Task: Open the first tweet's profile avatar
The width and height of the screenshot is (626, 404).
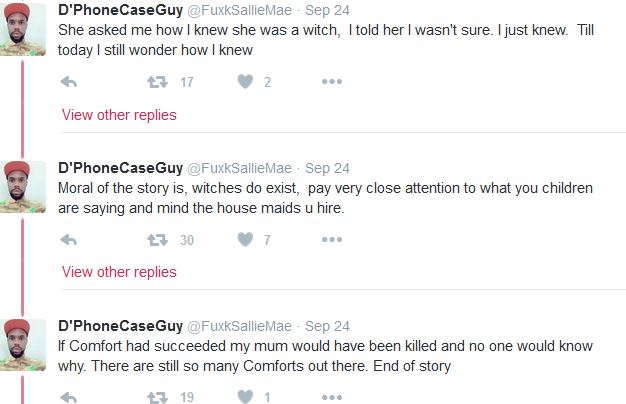Action: [x=22, y=29]
